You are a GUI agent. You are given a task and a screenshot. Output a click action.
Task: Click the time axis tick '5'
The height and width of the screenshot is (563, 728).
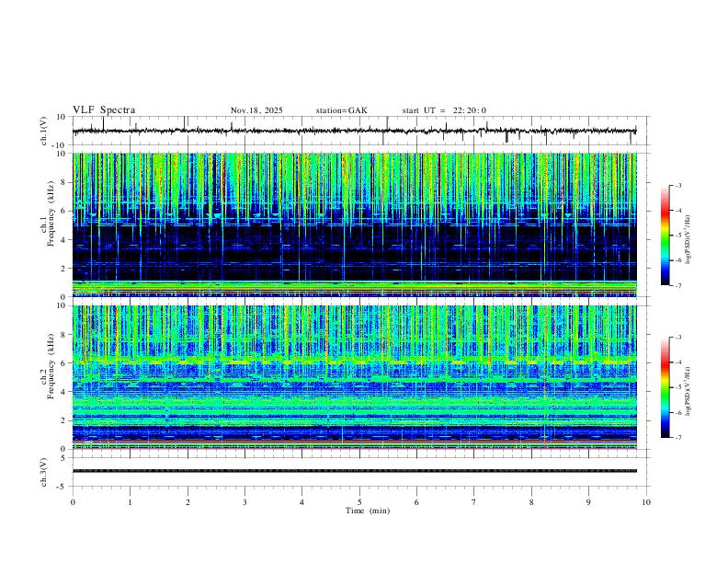tap(359, 502)
